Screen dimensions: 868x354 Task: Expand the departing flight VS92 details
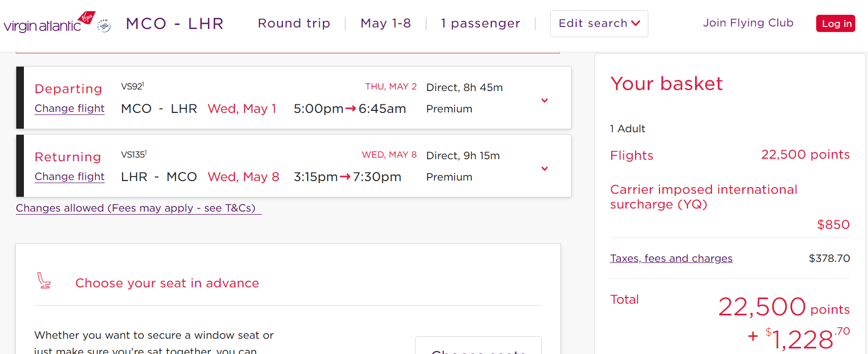545,100
